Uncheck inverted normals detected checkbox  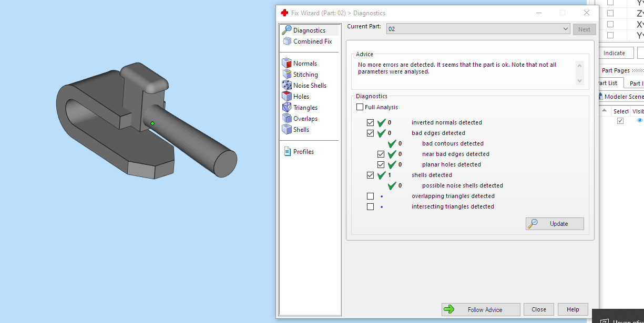(370, 122)
